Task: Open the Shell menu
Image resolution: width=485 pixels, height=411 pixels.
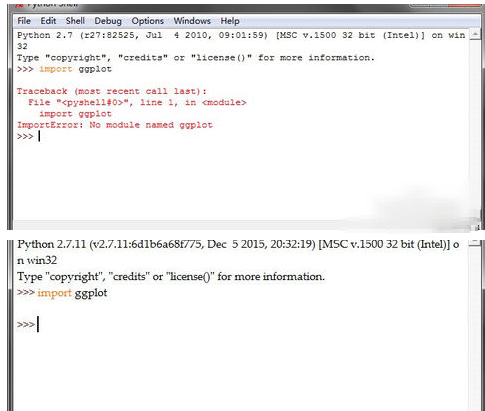Action: pos(75,21)
